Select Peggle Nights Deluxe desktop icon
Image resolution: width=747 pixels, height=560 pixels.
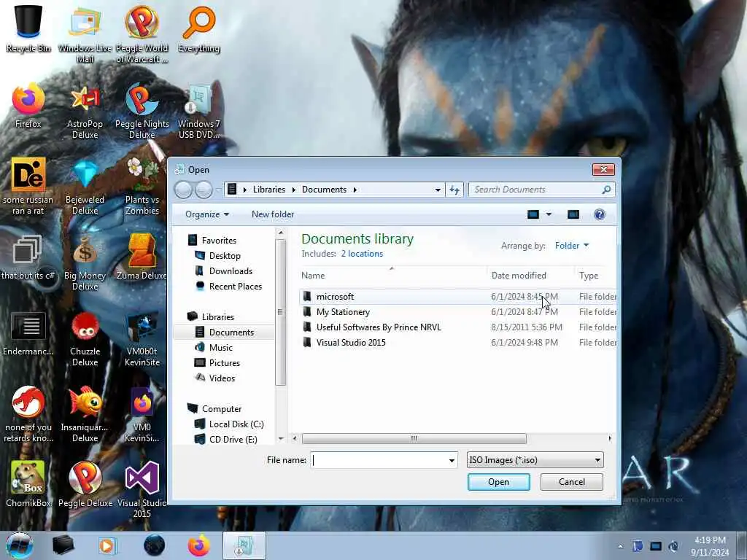(x=142, y=111)
